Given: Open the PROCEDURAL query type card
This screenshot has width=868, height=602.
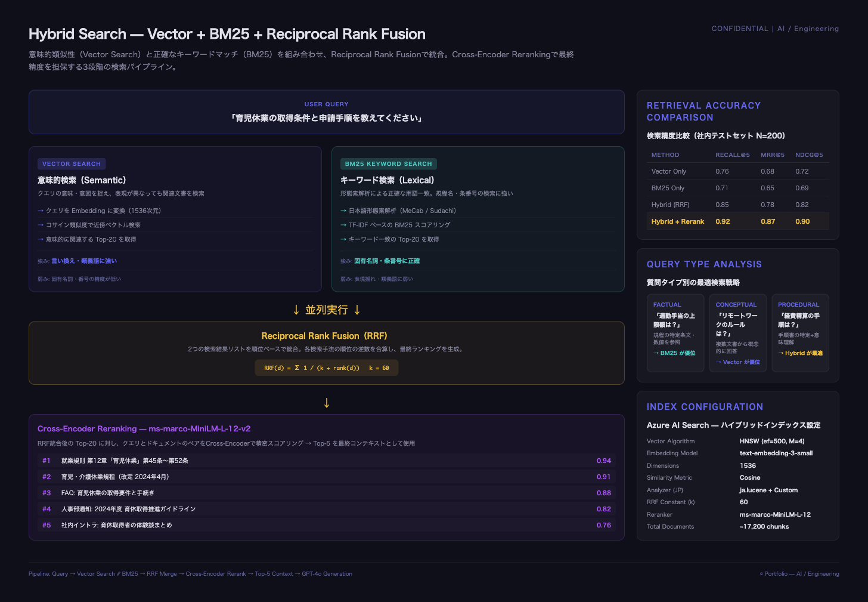Looking at the screenshot, I should (x=800, y=332).
